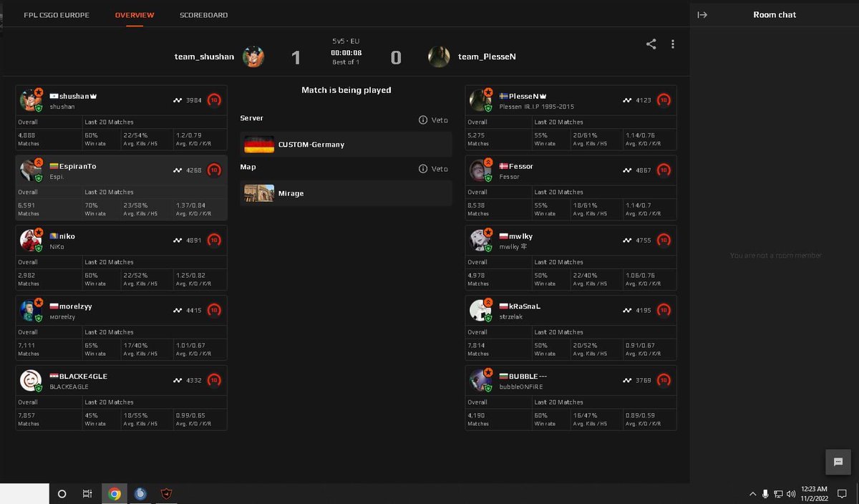Click niko's level 10 skill badge
859x504 pixels.
point(214,241)
